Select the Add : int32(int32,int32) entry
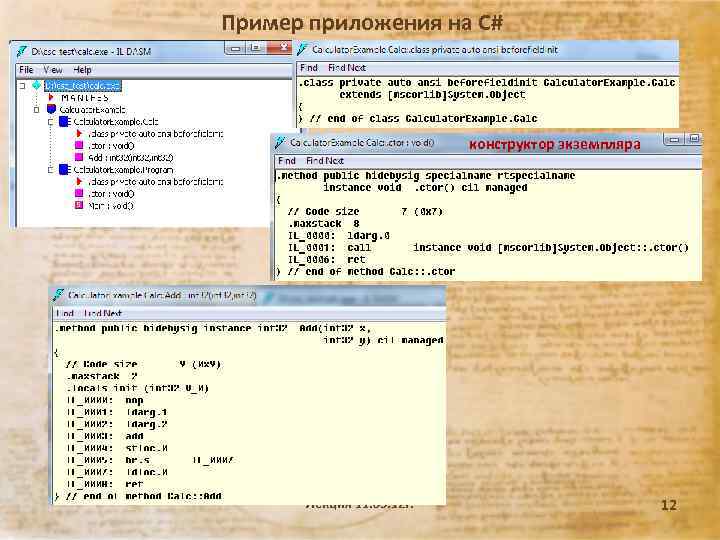This screenshot has width=720, height=540. pyautogui.click(x=131, y=158)
